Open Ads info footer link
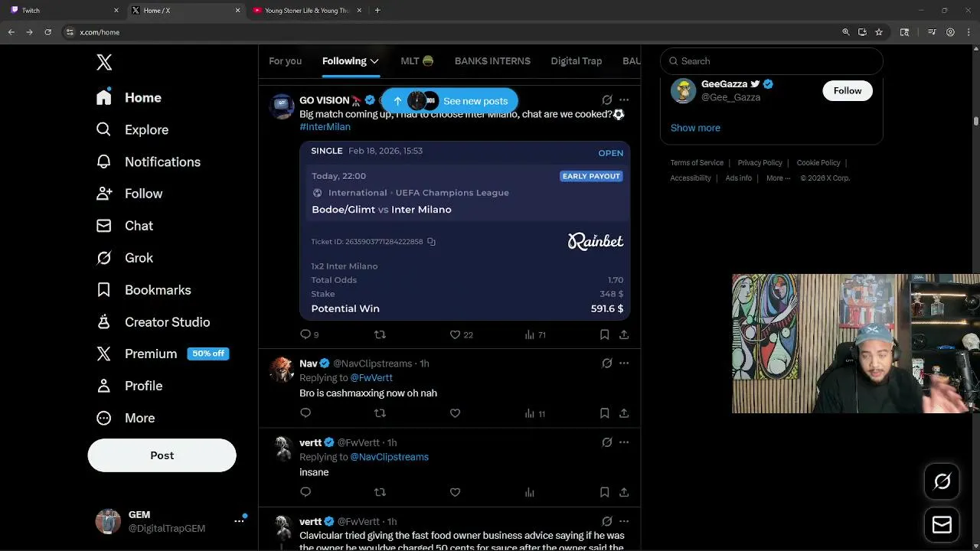 coord(739,178)
